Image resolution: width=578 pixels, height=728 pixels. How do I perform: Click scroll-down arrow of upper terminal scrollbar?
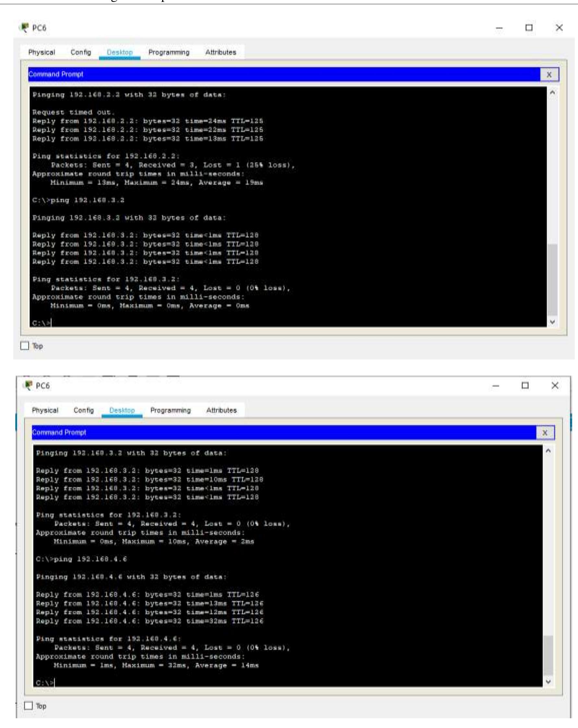point(552,322)
